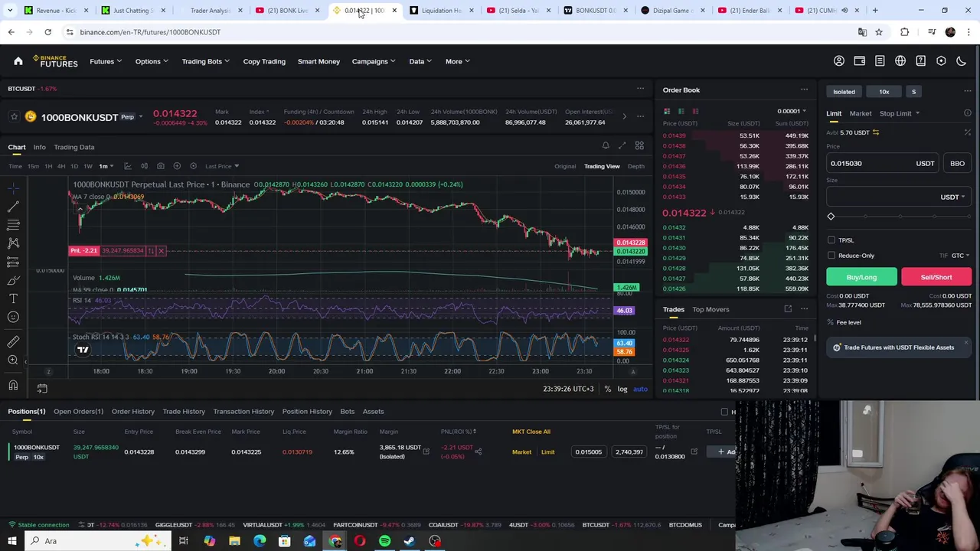The image size is (980, 551).
Task: Click the Sell/Short button
Action: pos(936,277)
